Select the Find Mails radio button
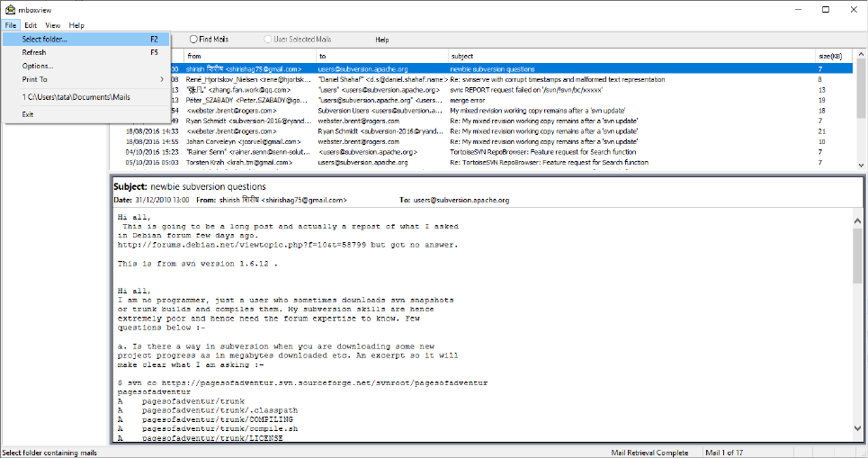Image resolution: width=868 pixels, height=458 pixels. click(209, 40)
